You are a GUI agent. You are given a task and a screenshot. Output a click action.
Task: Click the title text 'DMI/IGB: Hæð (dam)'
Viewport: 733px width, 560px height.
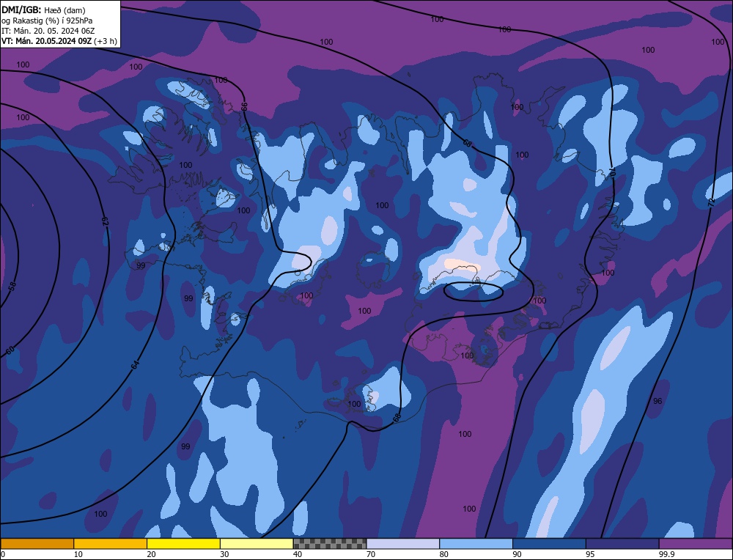[x=43, y=10]
